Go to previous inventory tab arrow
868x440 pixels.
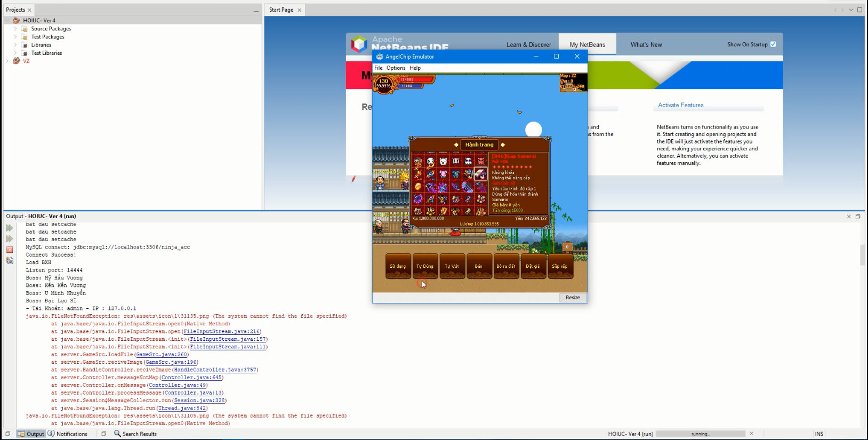[456, 145]
